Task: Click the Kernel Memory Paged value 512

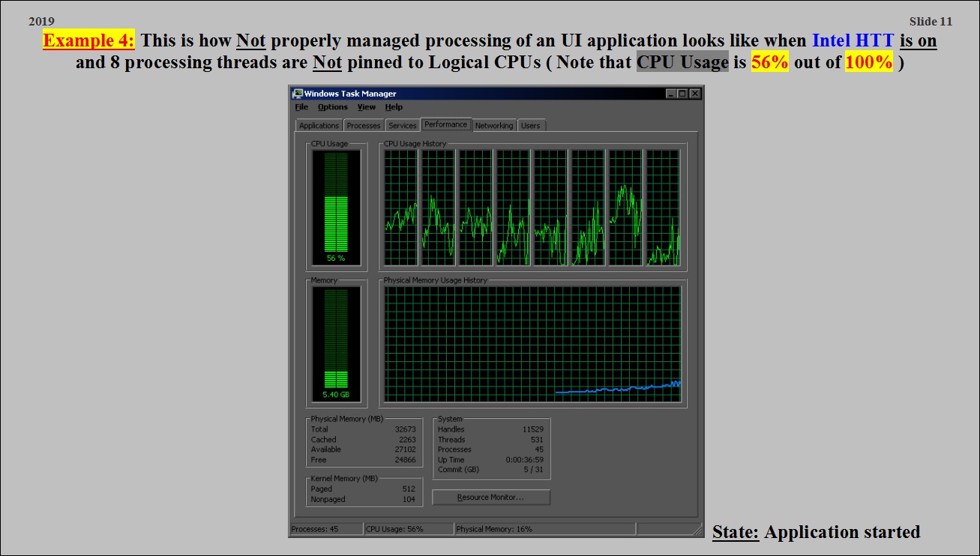Action: pos(409,489)
